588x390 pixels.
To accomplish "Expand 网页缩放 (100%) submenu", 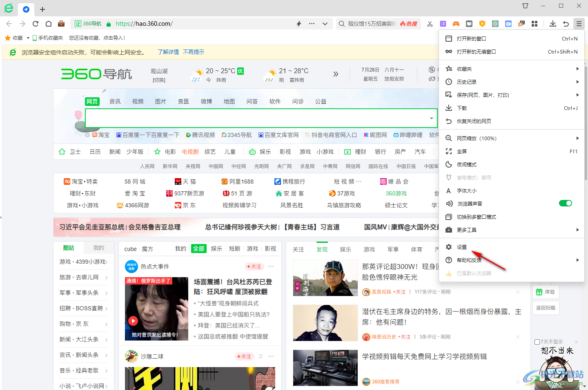I will point(512,138).
